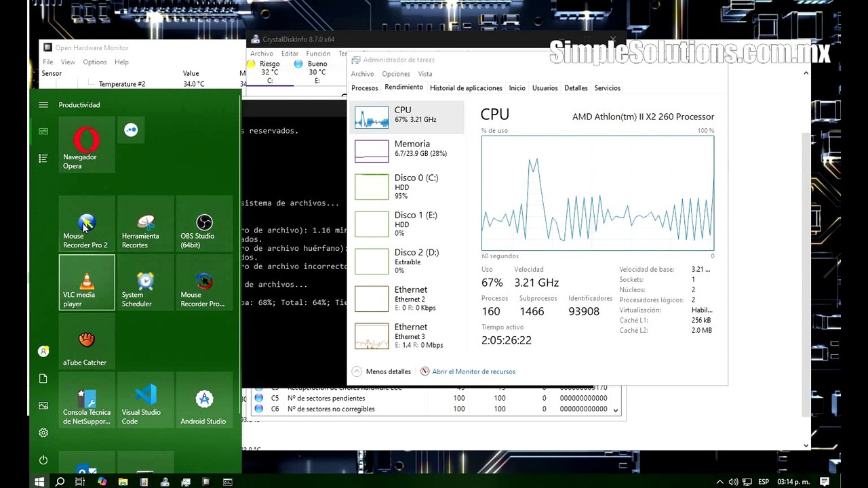This screenshot has width=868, height=488.
Task: Open user account icon in Start rail
Action: [x=43, y=351]
